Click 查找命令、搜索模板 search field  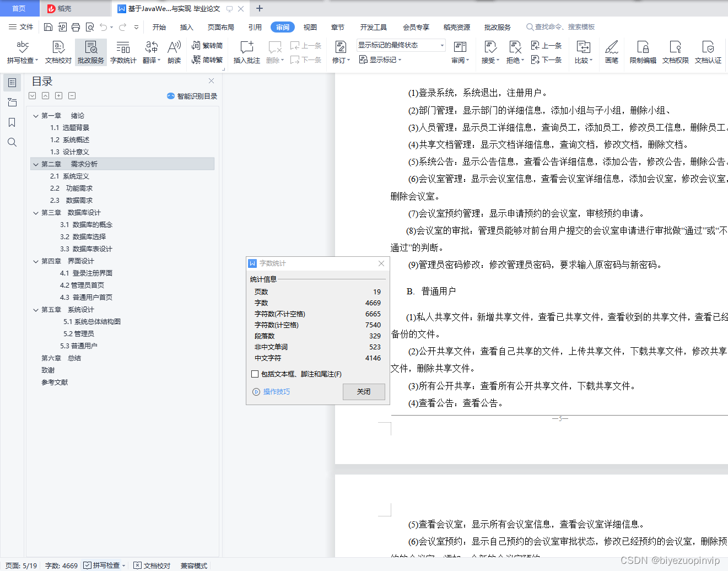pyautogui.click(x=560, y=27)
